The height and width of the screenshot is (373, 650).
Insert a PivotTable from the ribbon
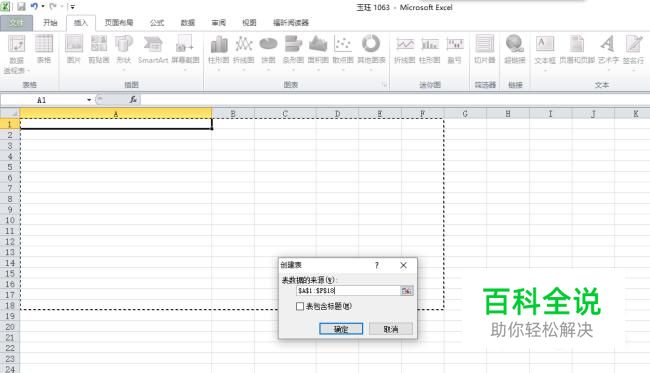click(x=17, y=54)
